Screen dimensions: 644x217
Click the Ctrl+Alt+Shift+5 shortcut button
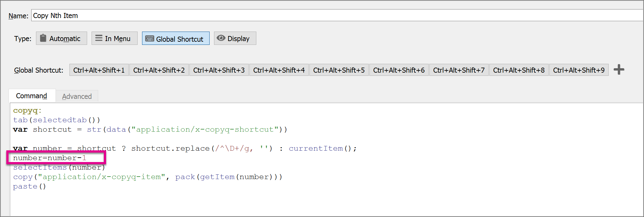coord(339,70)
